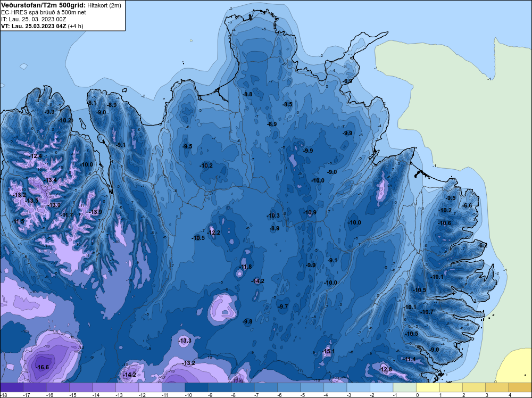Click the -12.8 temperature label
The height and width of the screenshot is (398, 532).
(x=385, y=369)
